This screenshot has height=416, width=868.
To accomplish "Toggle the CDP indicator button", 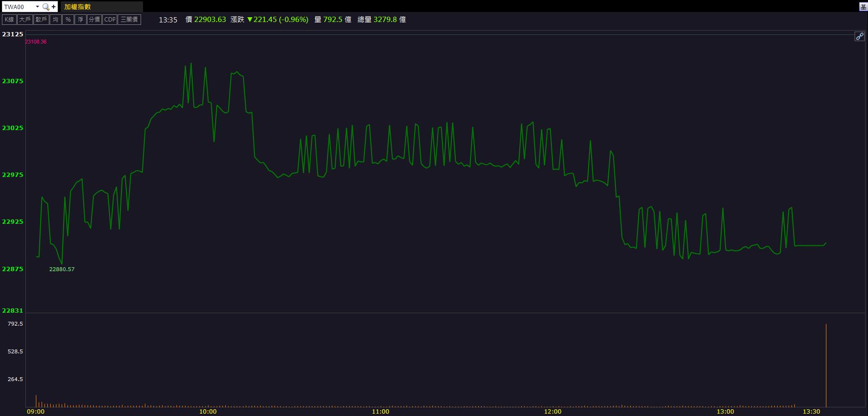I will tap(110, 20).
